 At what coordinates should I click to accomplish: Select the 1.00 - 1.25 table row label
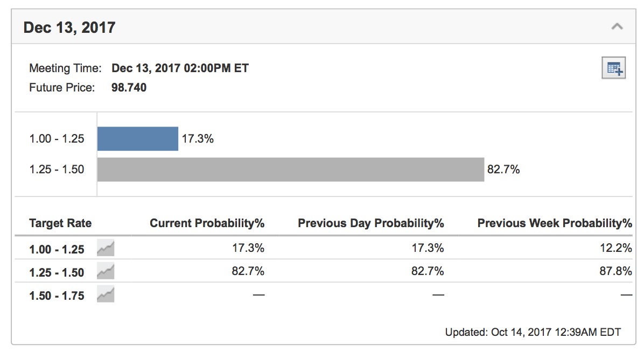click(x=57, y=249)
